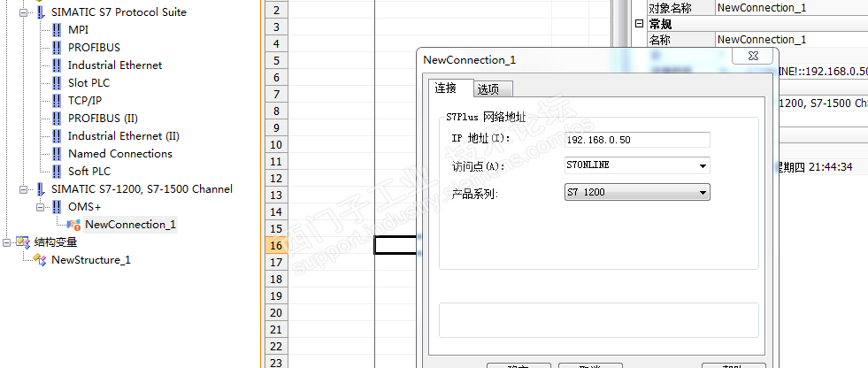
Task: Click the NewConnection_1 connection icon in tree
Action: [73, 225]
